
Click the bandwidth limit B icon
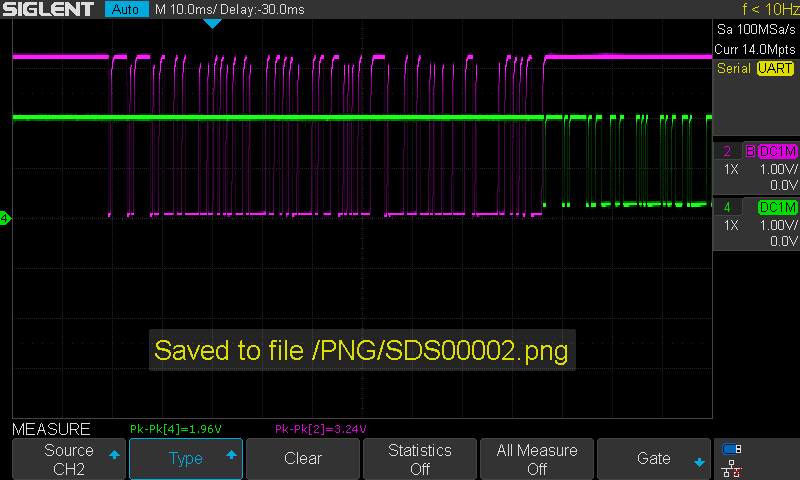point(750,151)
